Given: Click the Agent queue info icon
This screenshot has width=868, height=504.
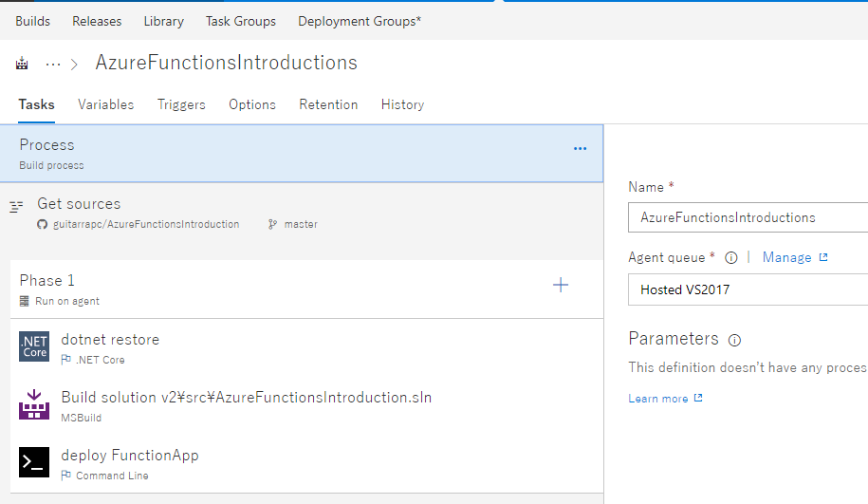Looking at the screenshot, I should pyautogui.click(x=731, y=258).
